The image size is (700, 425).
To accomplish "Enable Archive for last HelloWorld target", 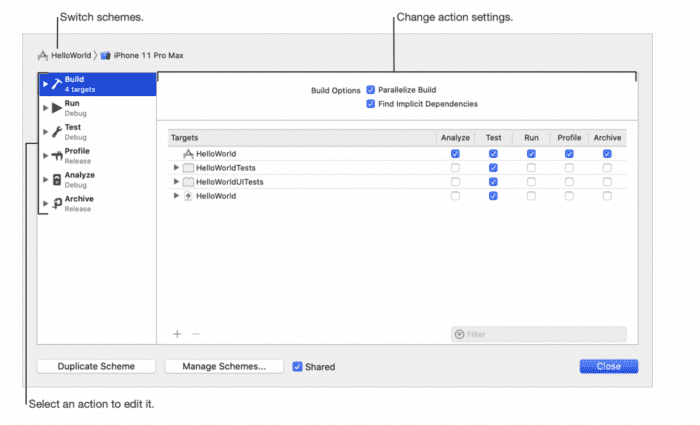I will (x=607, y=196).
